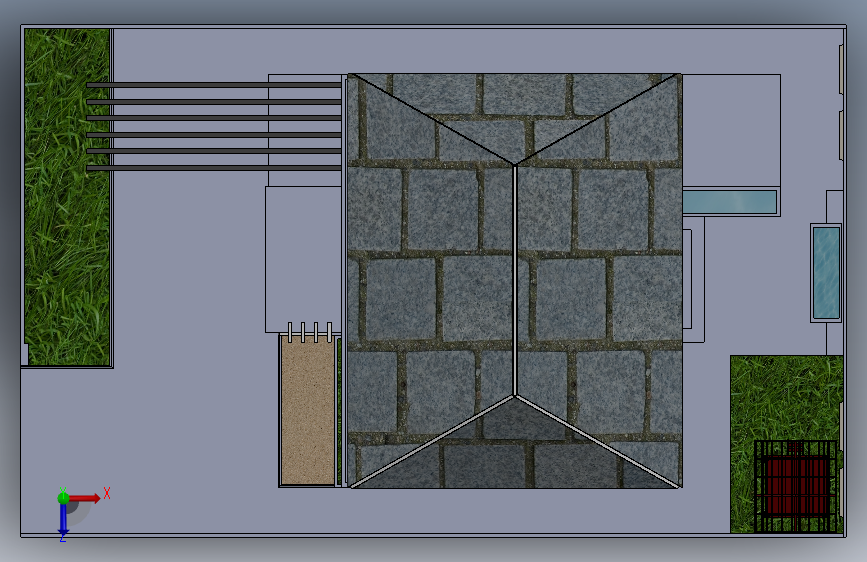Viewport: 867px width, 562px height.
Task: Select the large grass lawn beside the pergola beams
Action: point(67,197)
